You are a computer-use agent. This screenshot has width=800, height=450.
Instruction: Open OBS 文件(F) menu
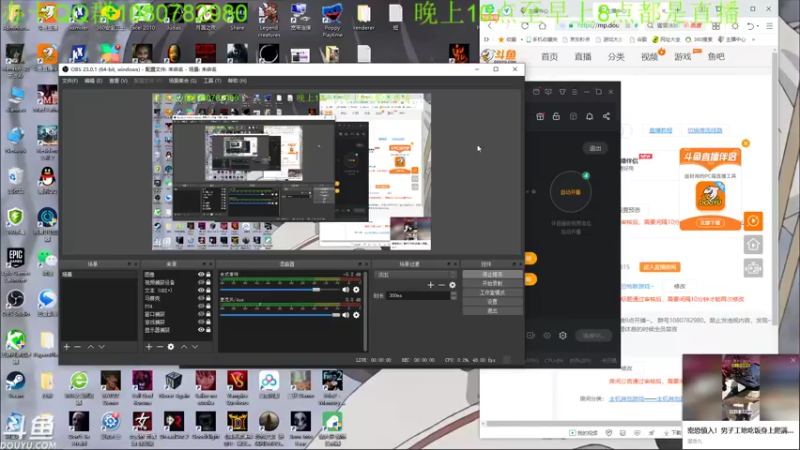point(70,81)
